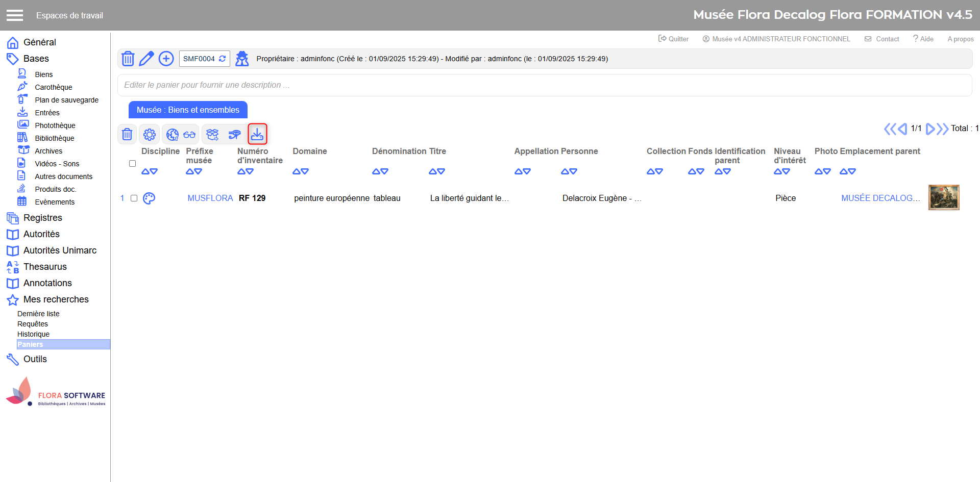Select the Musée : Biens et ensembles tab
Viewport: 980px width, 482px height.
[x=188, y=110]
